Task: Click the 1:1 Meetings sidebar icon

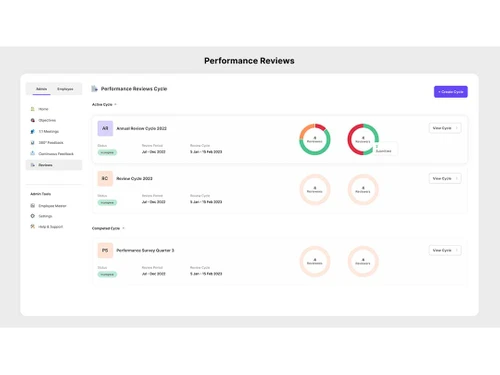Action: 32,131
